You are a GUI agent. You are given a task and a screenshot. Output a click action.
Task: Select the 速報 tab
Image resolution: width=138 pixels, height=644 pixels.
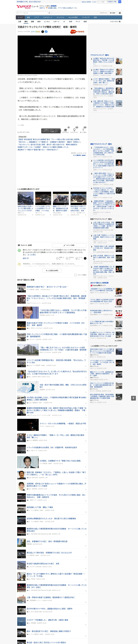pos(28,17)
